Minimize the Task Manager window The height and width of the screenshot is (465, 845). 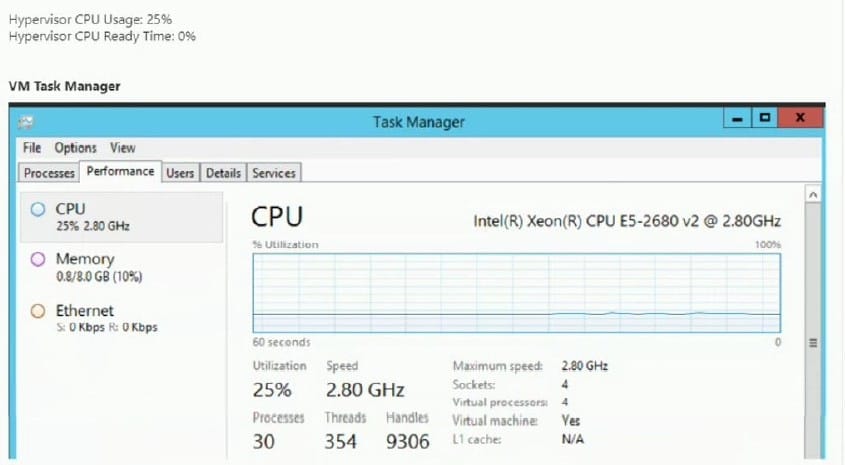tap(739, 118)
